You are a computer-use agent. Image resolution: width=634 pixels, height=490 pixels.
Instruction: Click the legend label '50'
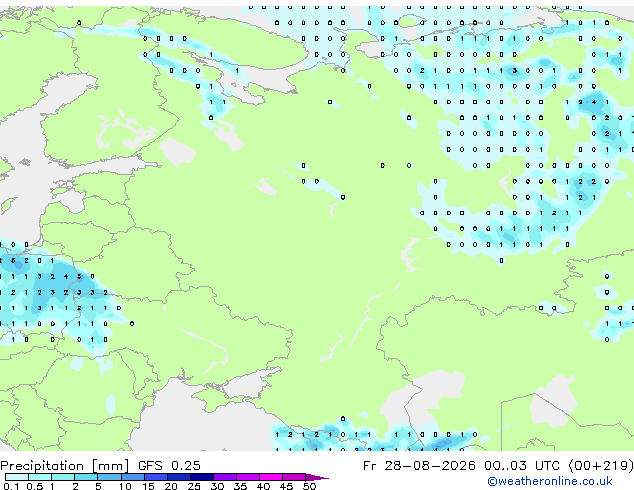[309, 486]
